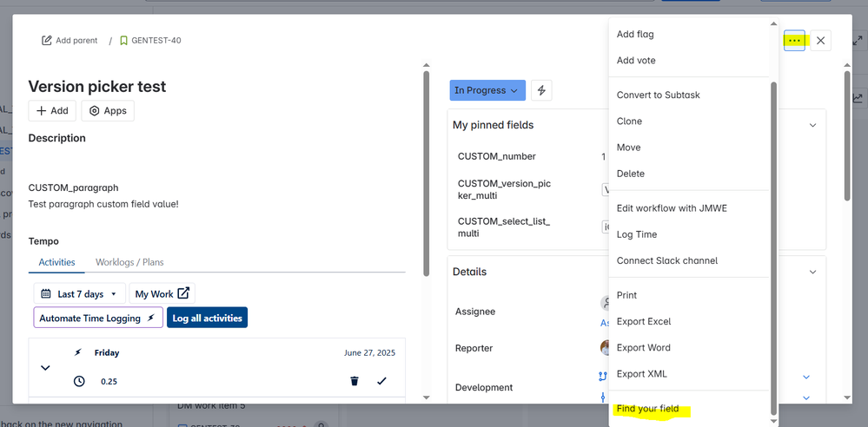Select Find your field menu item

click(x=689, y=409)
